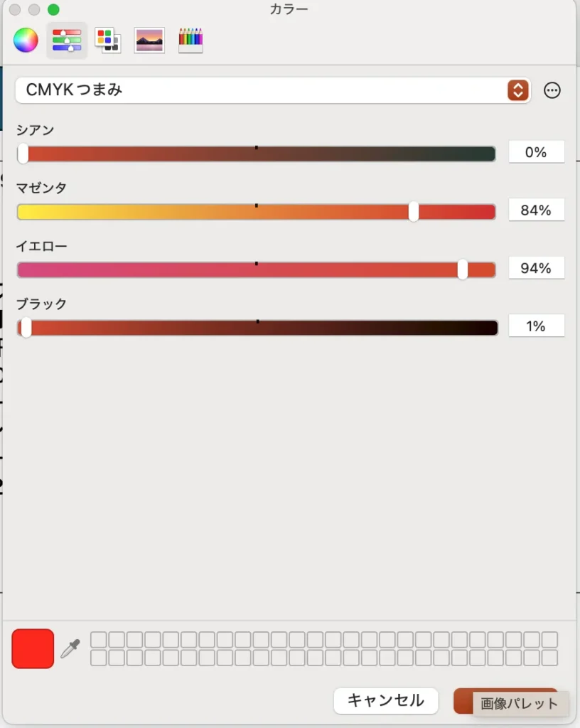Switch to the color wheel picker
The height and width of the screenshot is (728, 580).
(25, 40)
